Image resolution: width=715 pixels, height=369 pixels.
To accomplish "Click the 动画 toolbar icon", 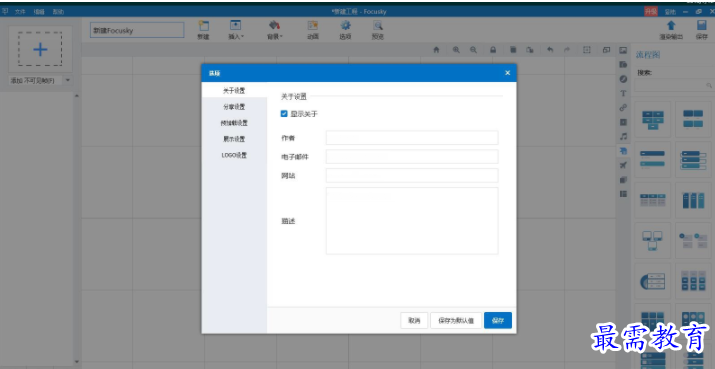I will pyautogui.click(x=312, y=30).
